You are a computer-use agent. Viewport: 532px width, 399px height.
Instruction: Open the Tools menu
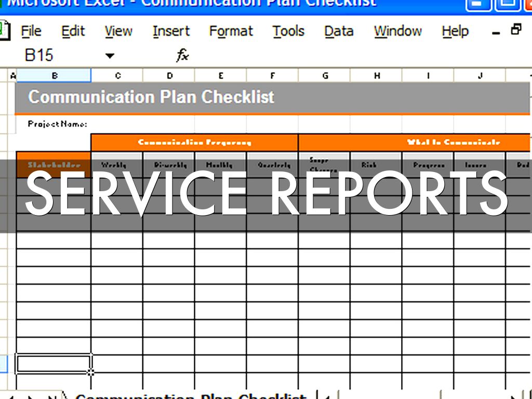point(288,31)
